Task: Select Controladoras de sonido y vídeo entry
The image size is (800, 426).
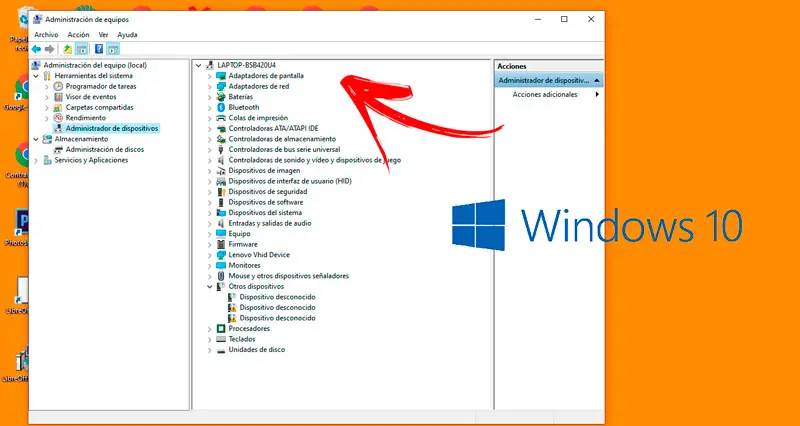Action: (314, 160)
